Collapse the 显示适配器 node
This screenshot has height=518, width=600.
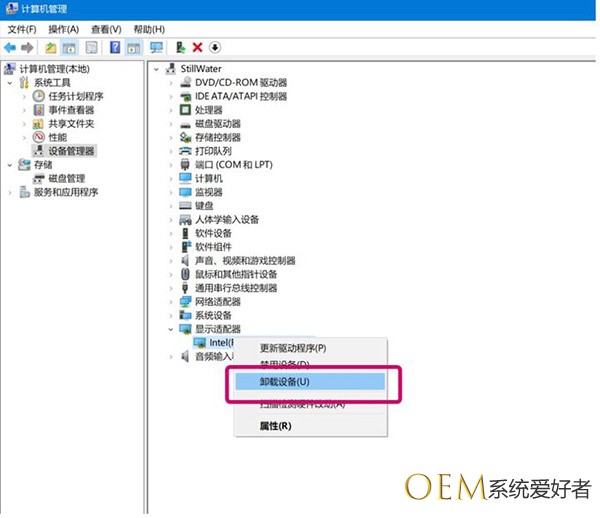172,329
